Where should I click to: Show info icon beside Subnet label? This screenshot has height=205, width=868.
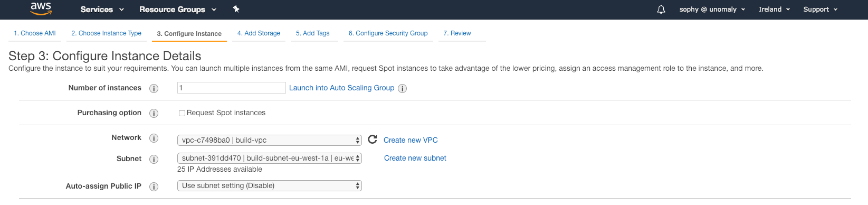click(x=154, y=159)
